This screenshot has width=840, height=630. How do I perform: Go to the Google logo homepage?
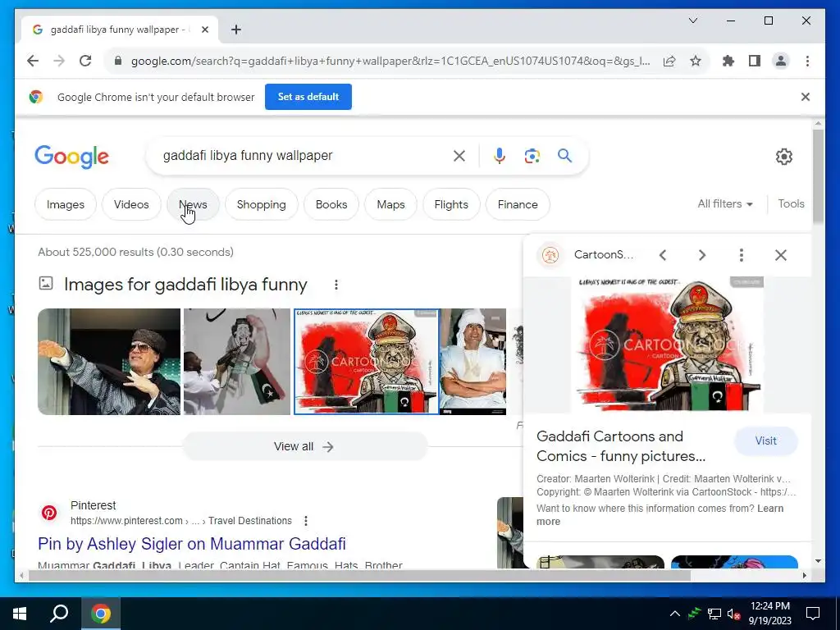(x=72, y=157)
